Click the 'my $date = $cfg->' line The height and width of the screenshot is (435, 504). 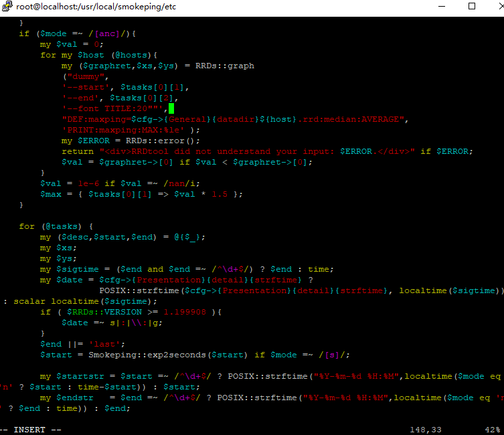point(177,280)
